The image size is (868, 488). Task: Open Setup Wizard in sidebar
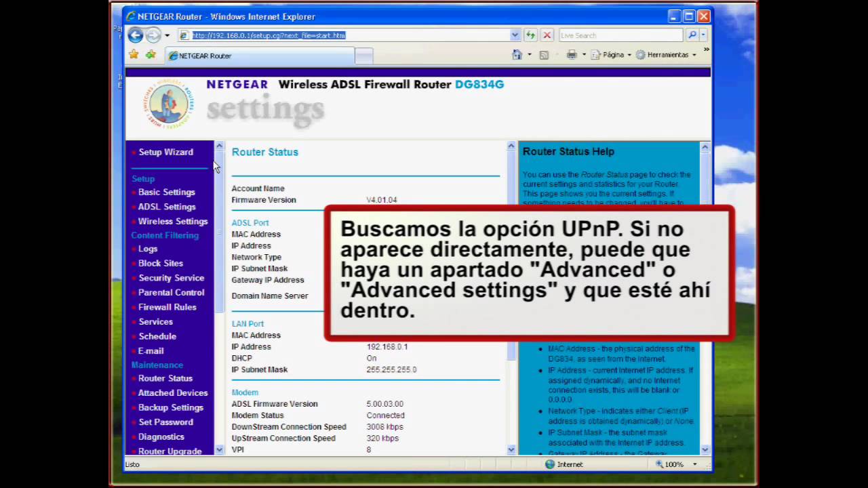[165, 152]
